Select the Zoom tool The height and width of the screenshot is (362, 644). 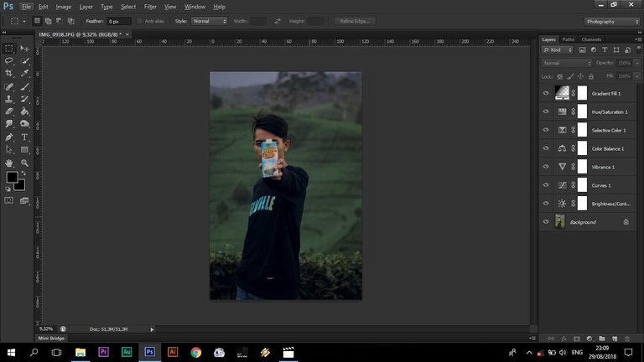(24, 163)
